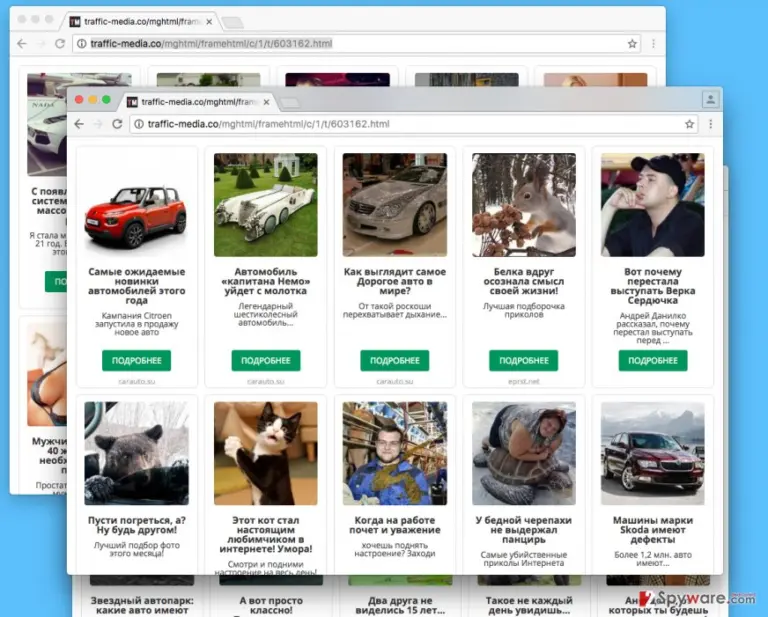This screenshot has height=617, width=768.
Task: Click text Более 1,2 млн. авто имеют
Action: pyautogui.click(x=653, y=559)
